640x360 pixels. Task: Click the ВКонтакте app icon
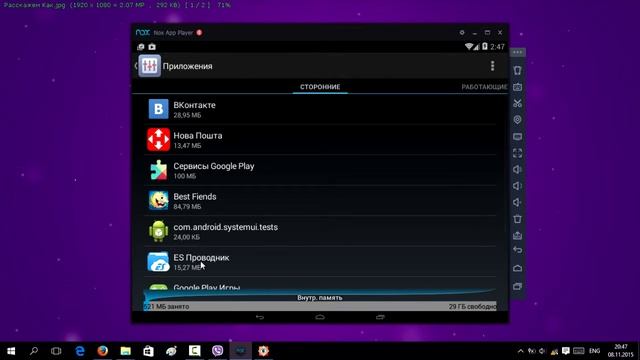coord(158,109)
